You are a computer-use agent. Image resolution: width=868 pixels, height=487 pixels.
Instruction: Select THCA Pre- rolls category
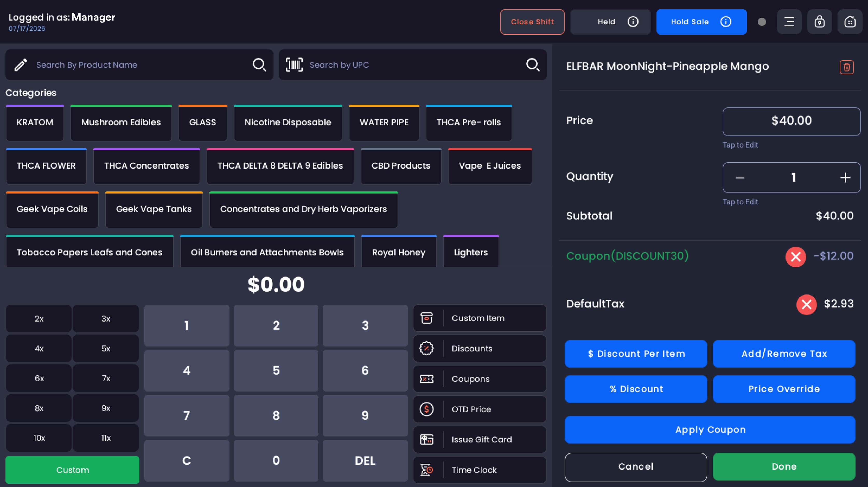(469, 123)
